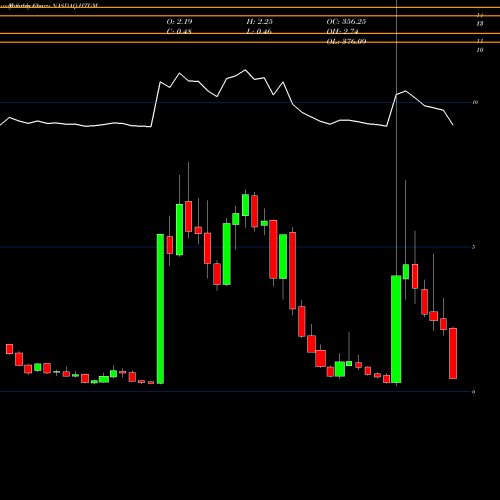Select the open value 'O: 2.19'
The image size is (500, 500).
point(179,22)
